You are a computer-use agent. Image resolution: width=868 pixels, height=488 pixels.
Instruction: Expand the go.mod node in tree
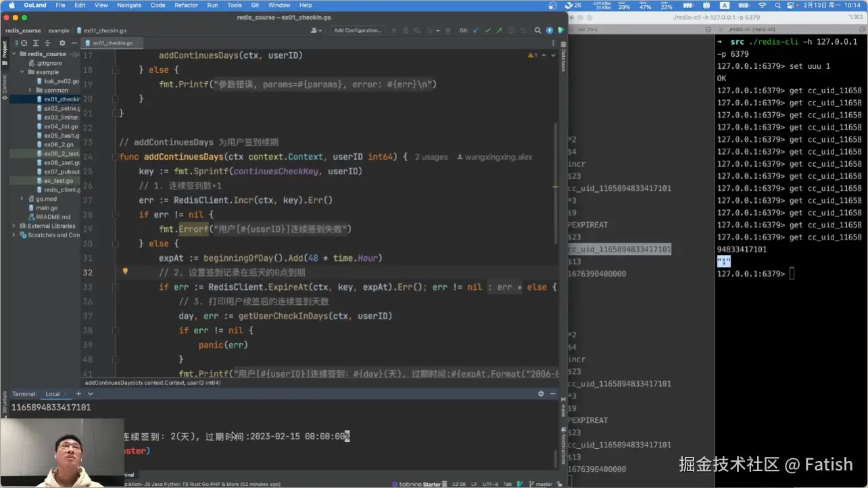pyautogui.click(x=22, y=199)
